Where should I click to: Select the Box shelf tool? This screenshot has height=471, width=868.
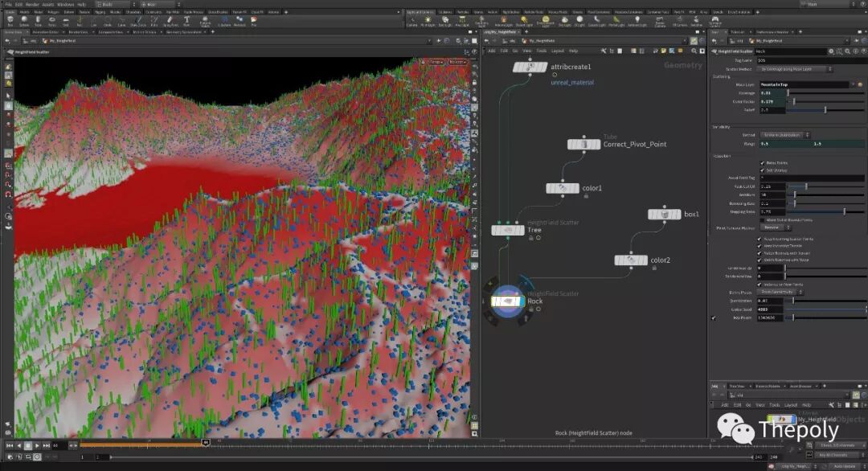[10, 21]
